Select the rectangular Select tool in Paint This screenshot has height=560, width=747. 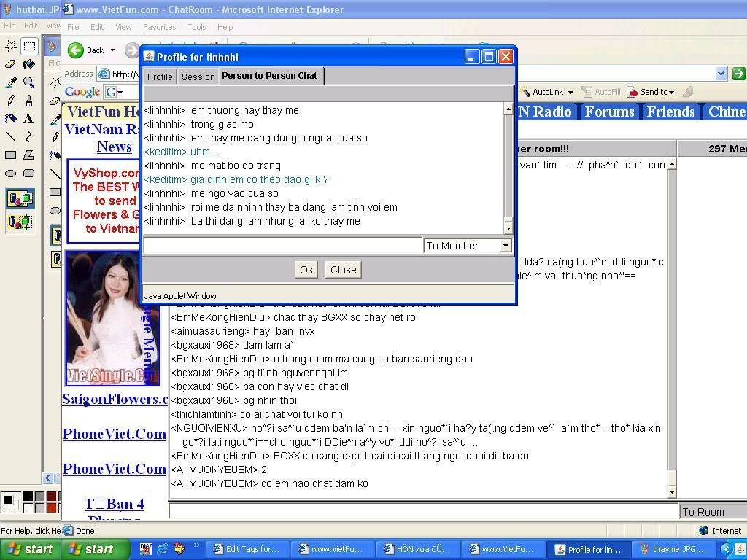click(29, 46)
